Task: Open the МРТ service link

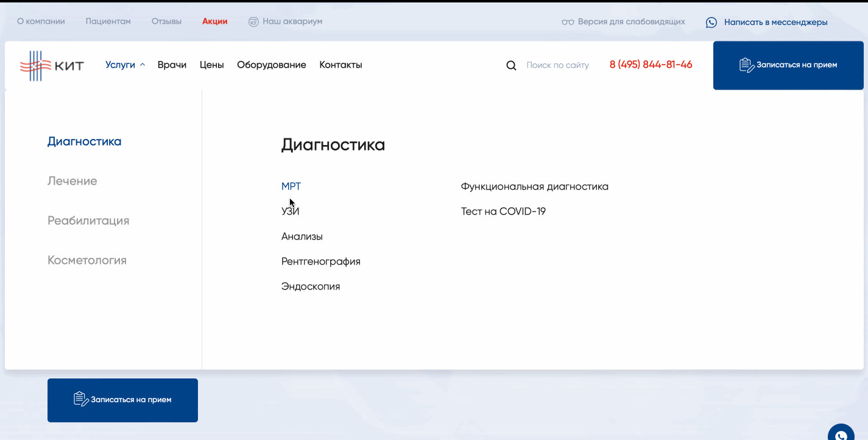Action: pyautogui.click(x=291, y=186)
